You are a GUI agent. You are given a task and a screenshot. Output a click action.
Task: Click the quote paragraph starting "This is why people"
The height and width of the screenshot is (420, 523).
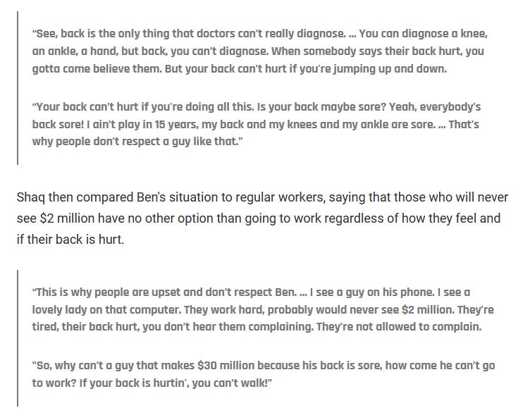pos(262,309)
